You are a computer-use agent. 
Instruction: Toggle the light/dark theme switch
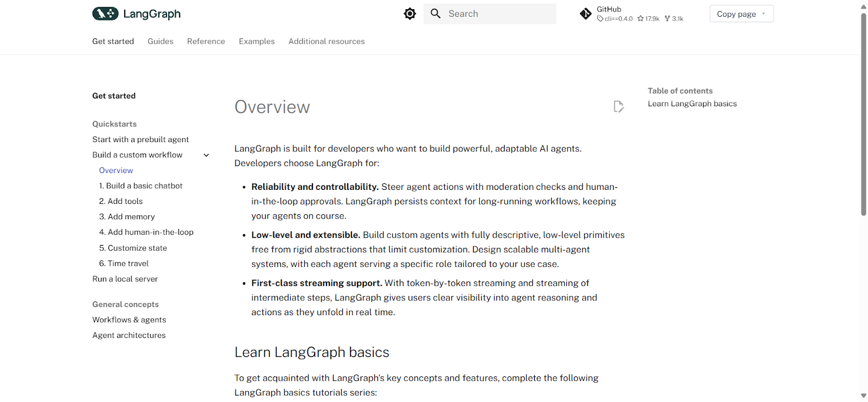[410, 14]
